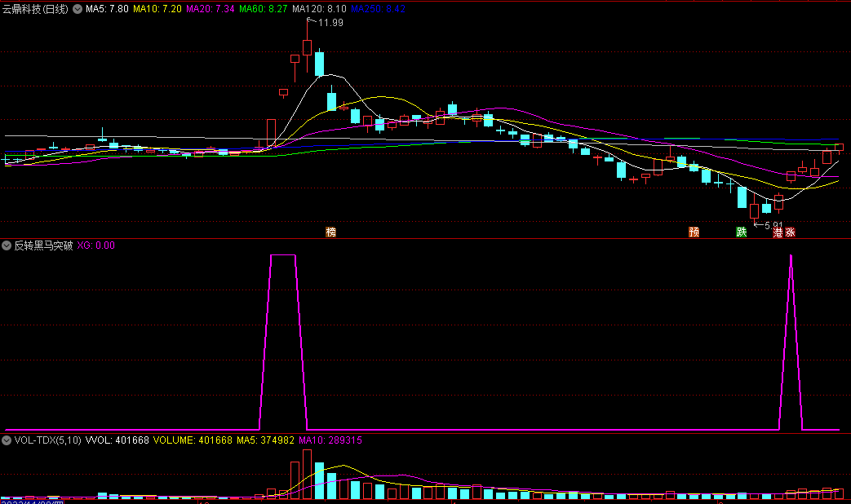Open the dropdown arrow beside 云鼎科技(日线)
The width and height of the screenshot is (851, 504).
click(x=78, y=9)
